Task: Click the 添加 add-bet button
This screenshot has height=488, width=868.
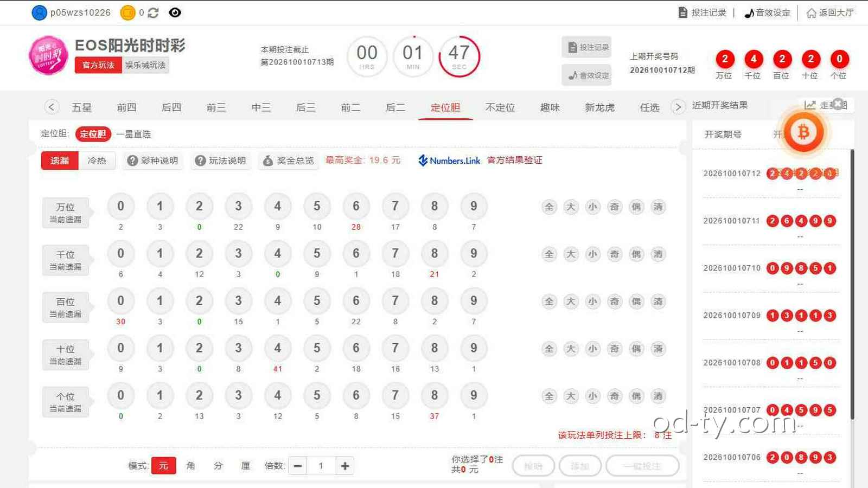Action: click(x=579, y=466)
